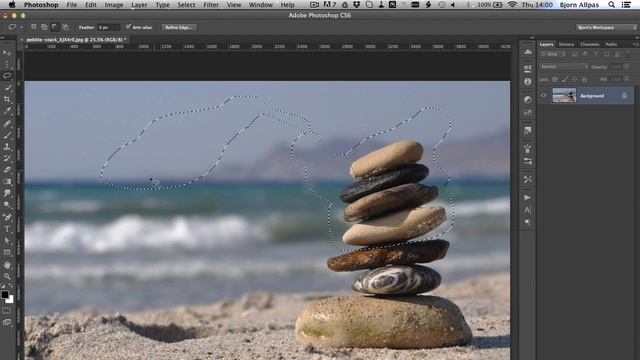
Task: Open the Filter menu
Action: 211,5
